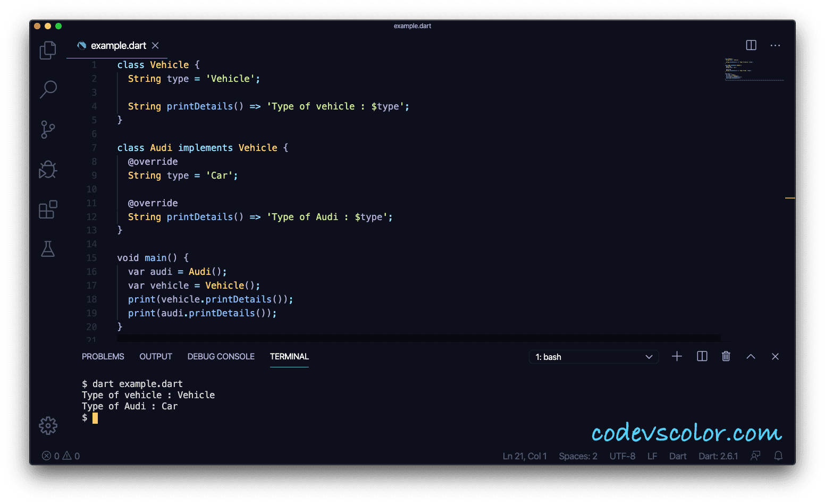Click 'var audi = Audi();' line
825x504 pixels.
[x=178, y=272]
